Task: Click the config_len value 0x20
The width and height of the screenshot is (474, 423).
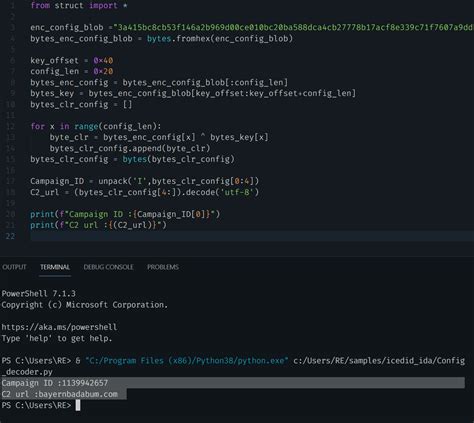Action: tap(103, 71)
